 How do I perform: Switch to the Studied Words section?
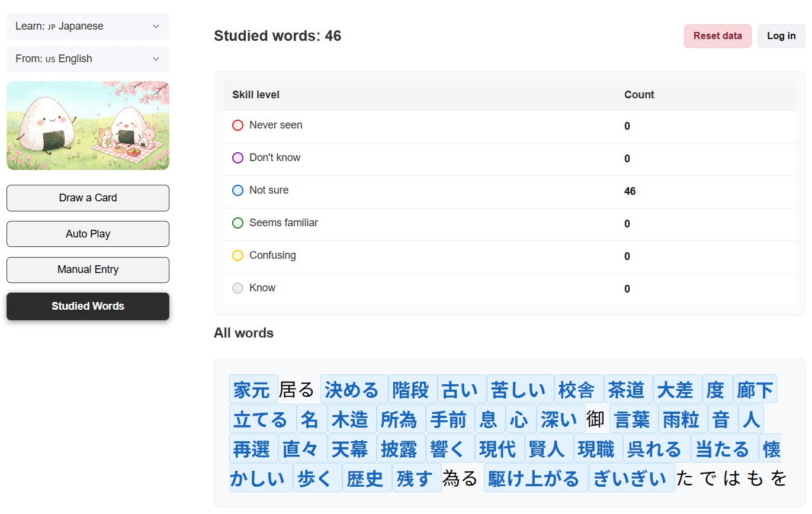point(88,306)
